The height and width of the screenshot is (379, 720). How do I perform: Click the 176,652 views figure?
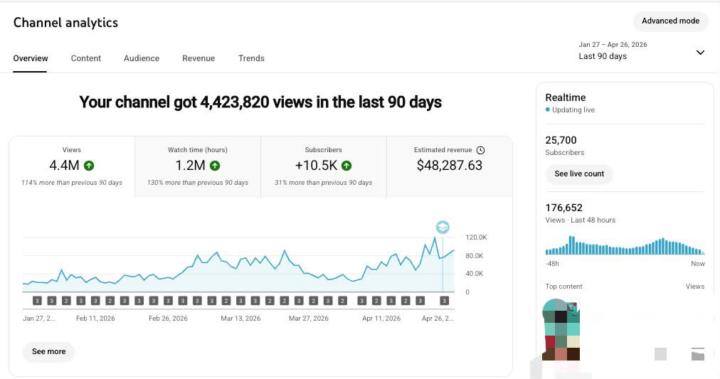(x=564, y=208)
